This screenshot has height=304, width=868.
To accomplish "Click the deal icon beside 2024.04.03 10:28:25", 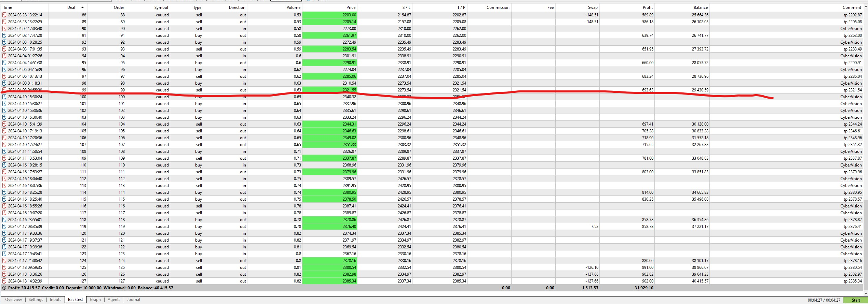I will [x=4, y=42].
